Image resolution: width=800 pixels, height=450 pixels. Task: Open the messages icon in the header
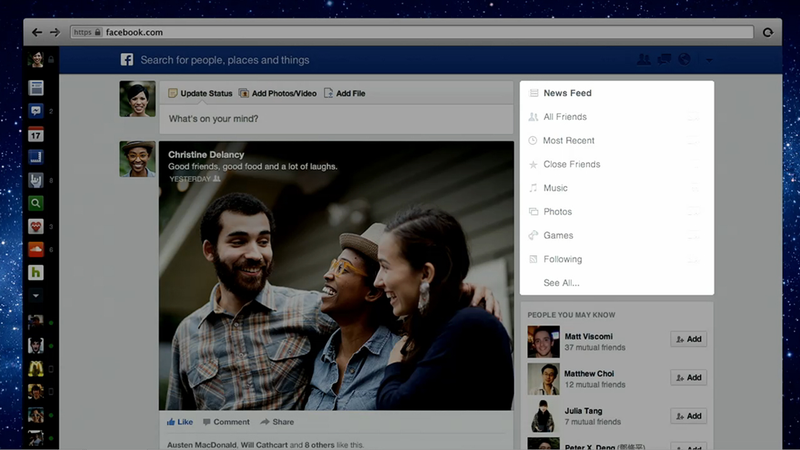pyautogui.click(x=664, y=60)
